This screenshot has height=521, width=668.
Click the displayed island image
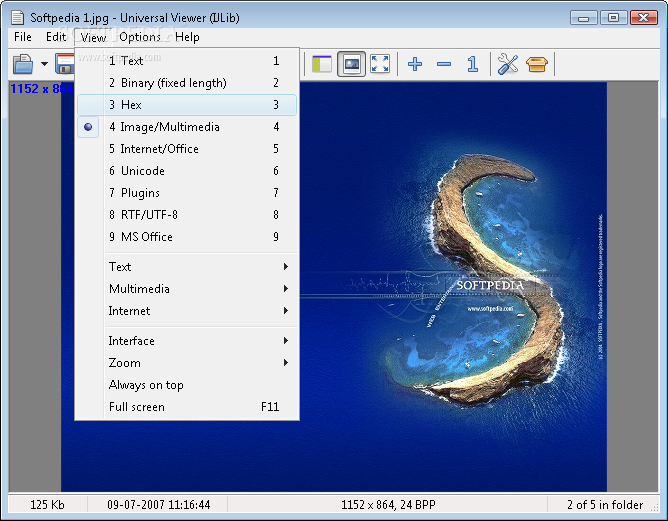tap(453, 287)
